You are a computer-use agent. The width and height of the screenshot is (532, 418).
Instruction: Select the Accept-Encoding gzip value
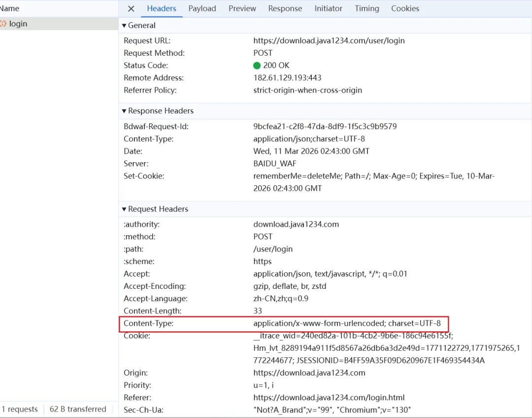[x=290, y=286]
